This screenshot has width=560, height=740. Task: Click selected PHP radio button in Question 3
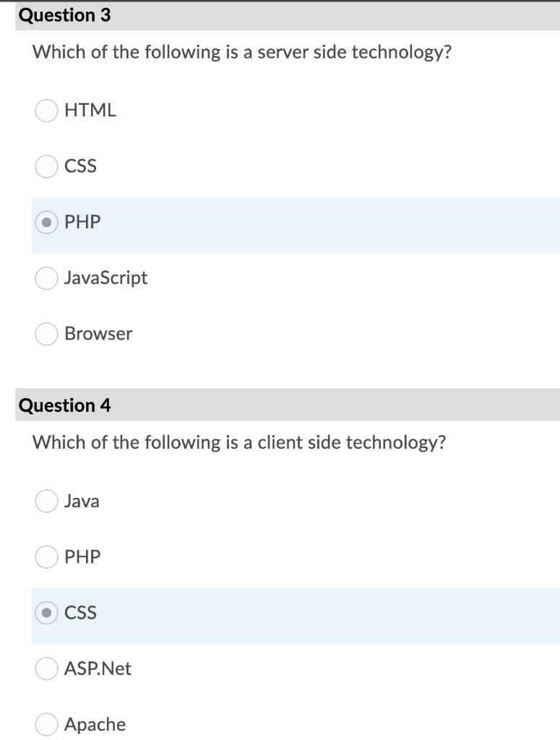tap(46, 223)
